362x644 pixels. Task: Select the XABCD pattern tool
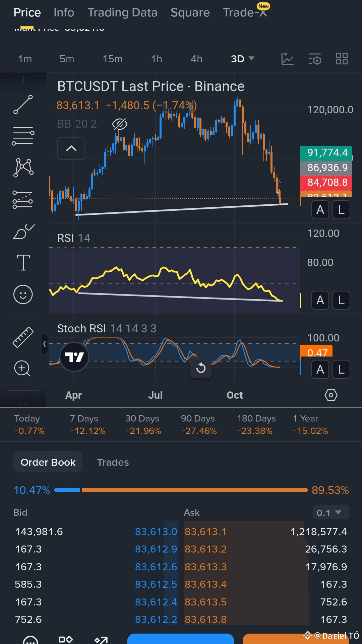coord(23,168)
